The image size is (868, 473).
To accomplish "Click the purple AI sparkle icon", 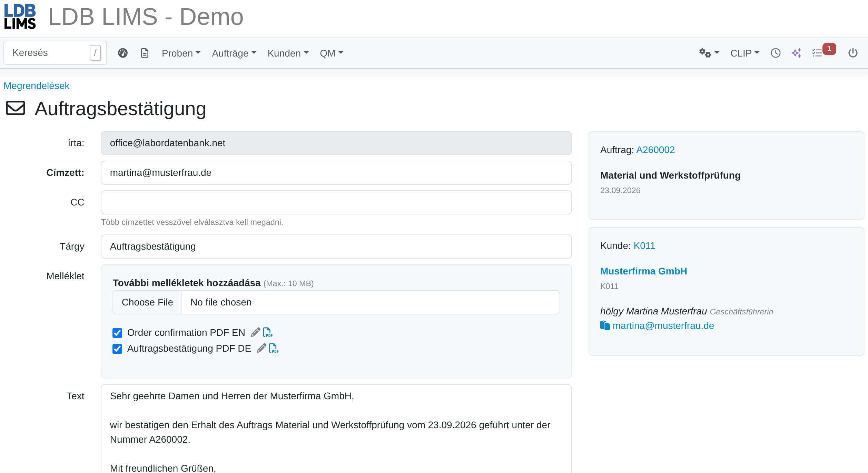I will tap(797, 53).
